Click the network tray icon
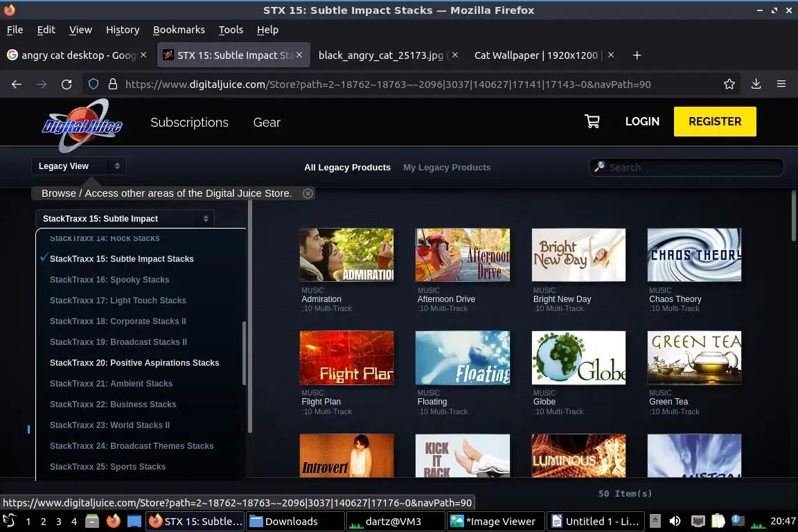 point(698,521)
